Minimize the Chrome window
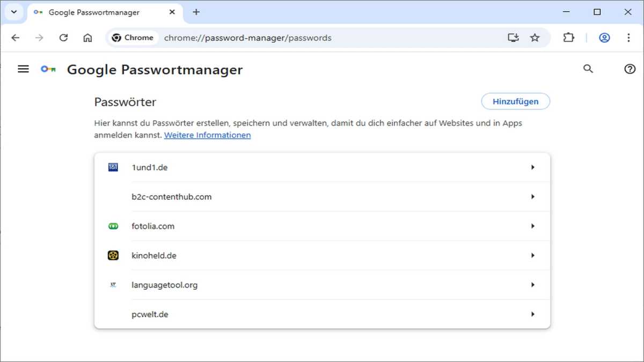This screenshot has height=362, width=644. point(567,12)
